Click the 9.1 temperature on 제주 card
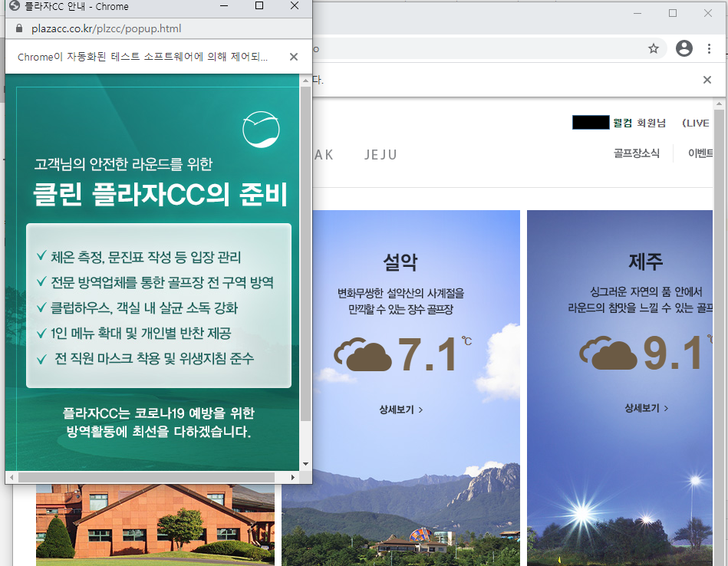728x566 pixels. pyautogui.click(x=674, y=353)
